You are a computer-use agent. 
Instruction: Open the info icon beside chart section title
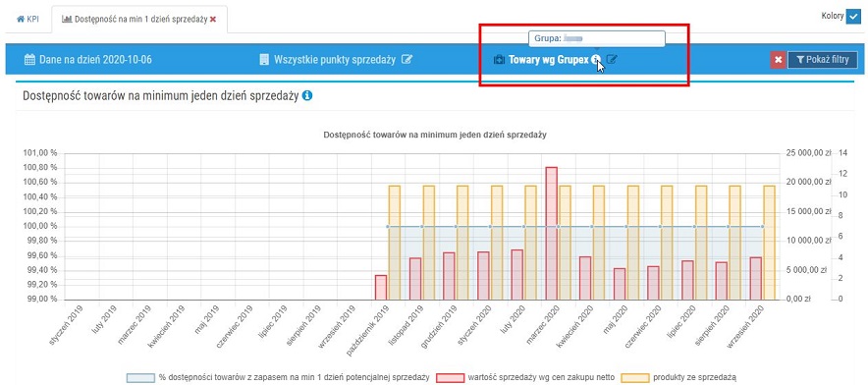(307, 96)
